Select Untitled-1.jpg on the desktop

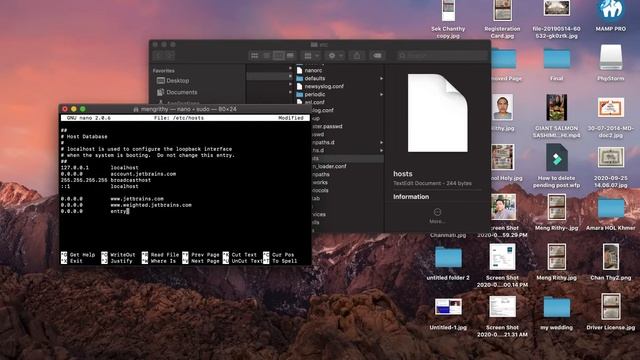(x=448, y=307)
